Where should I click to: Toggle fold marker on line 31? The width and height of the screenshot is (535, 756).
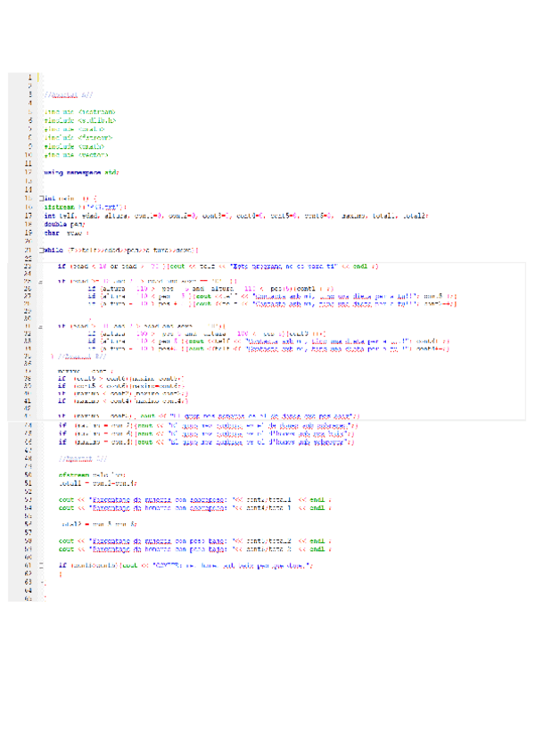(x=40, y=325)
